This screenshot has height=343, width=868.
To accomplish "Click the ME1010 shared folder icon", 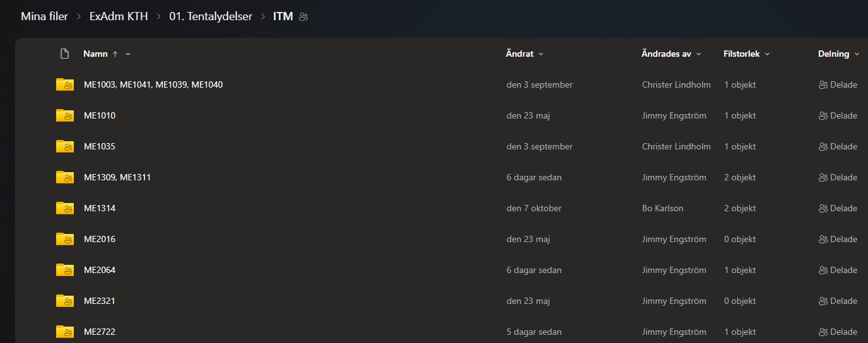I will [65, 115].
